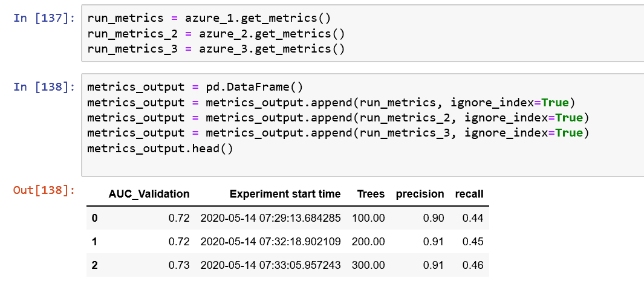Screen dimensions: 644x290
Task: Select the In [138] cell prompt
Action: pyautogui.click(x=44, y=87)
